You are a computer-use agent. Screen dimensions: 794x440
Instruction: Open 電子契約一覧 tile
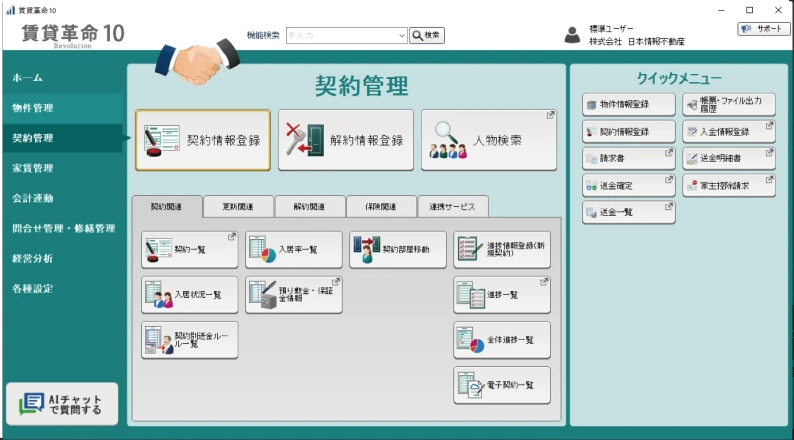coord(502,385)
